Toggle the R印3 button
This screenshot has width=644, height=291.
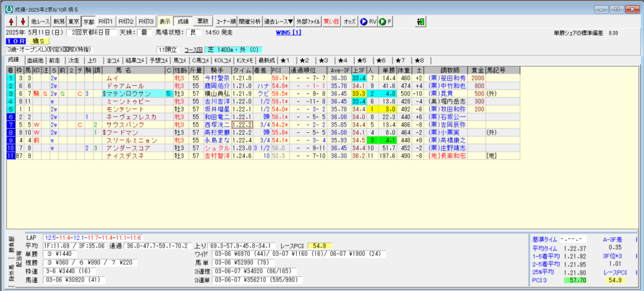point(146,21)
